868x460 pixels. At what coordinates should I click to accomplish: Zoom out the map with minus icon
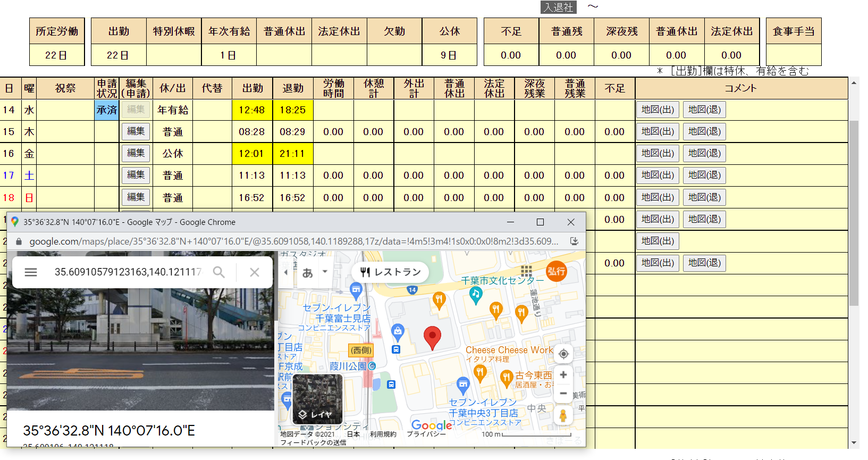point(563,394)
